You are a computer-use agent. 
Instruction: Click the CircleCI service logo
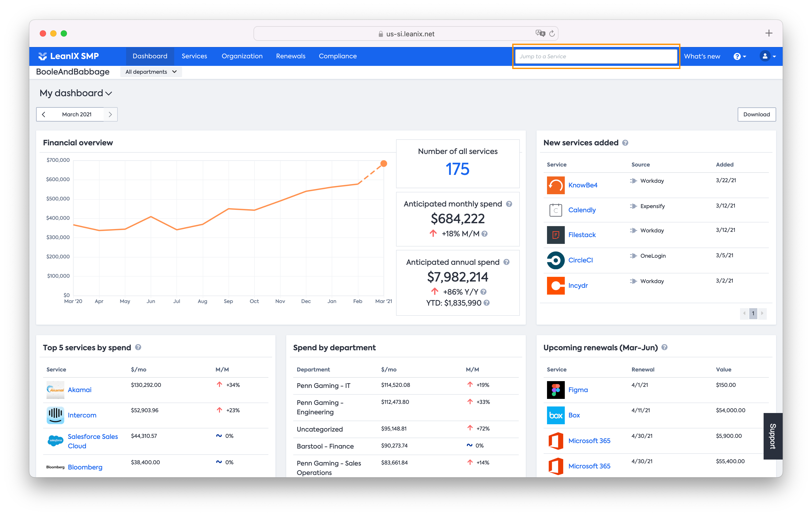[x=555, y=260]
